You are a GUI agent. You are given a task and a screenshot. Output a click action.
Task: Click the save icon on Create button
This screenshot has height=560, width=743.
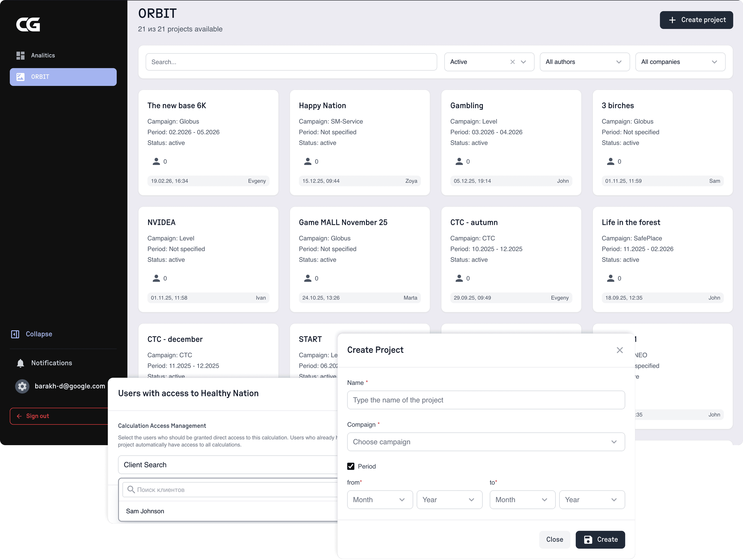(x=588, y=540)
